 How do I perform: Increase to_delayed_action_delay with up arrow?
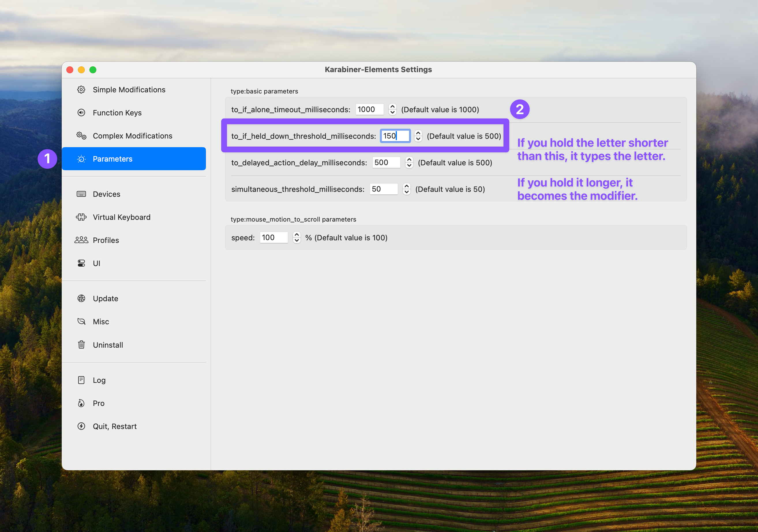[x=409, y=160]
